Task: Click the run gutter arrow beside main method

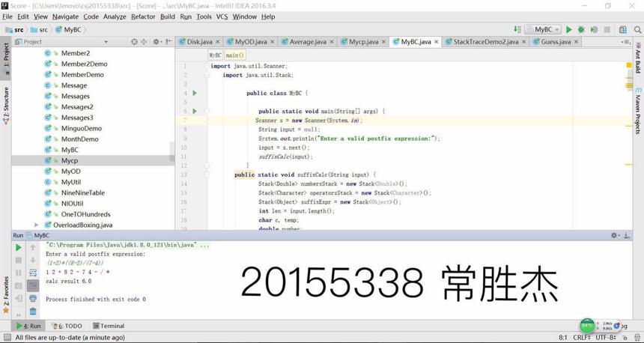Action: 195,111
